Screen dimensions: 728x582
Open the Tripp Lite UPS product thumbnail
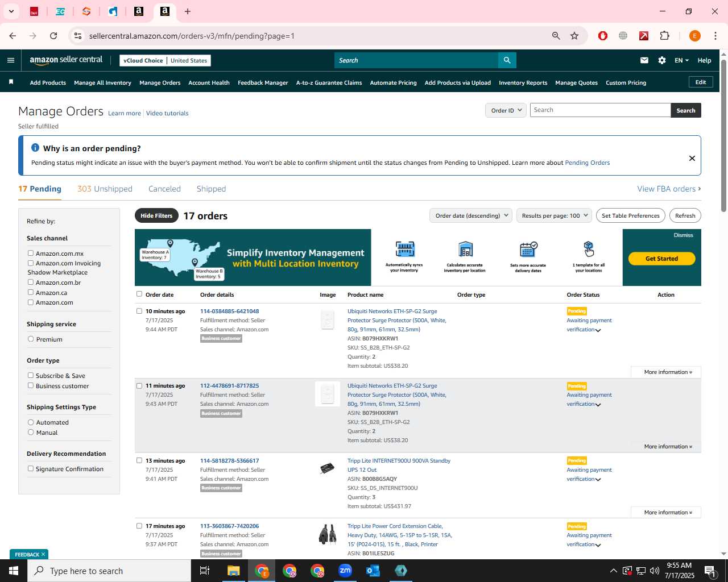pos(327,468)
